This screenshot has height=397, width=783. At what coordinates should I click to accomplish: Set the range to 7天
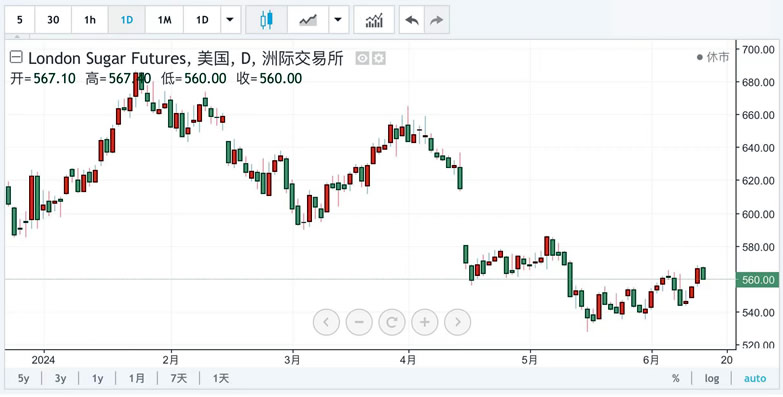(178, 379)
